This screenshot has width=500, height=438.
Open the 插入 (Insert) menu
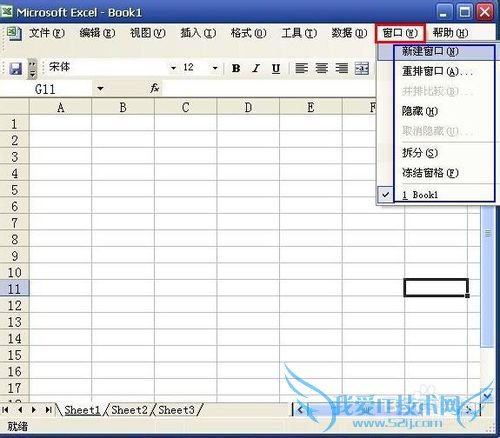(198, 33)
